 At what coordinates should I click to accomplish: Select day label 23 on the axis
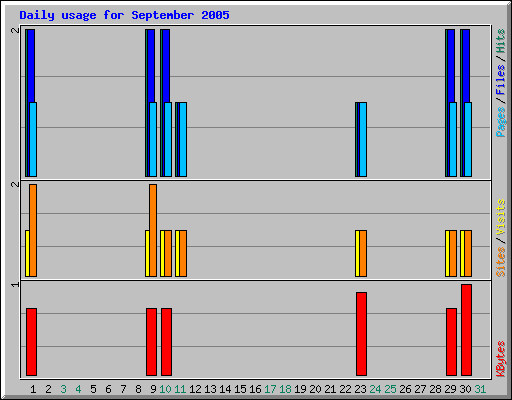click(x=360, y=389)
